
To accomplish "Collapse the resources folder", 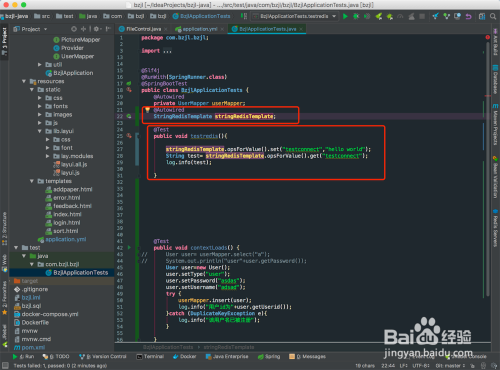I will (x=24, y=81).
